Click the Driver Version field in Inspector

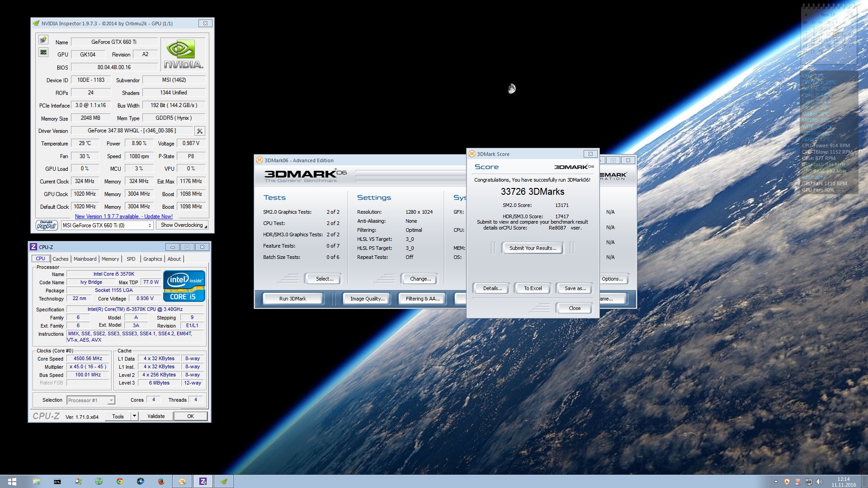click(132, 131)
